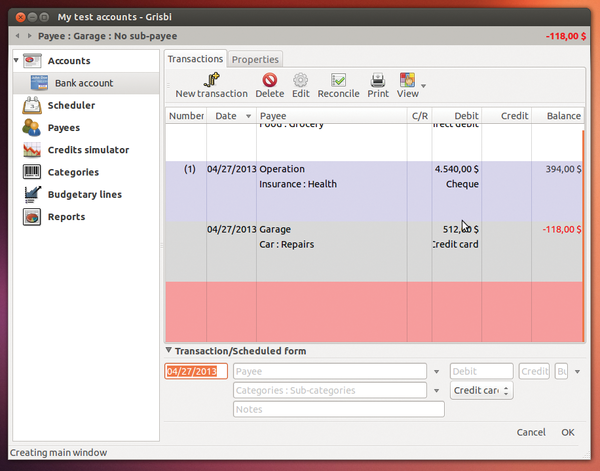
Task: Click the New transaction toolbar icon
Action: (x=212, y=80)
